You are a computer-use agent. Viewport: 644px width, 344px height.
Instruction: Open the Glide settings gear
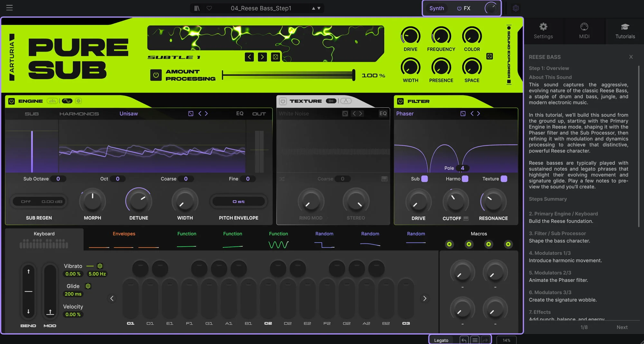[88, 286]
